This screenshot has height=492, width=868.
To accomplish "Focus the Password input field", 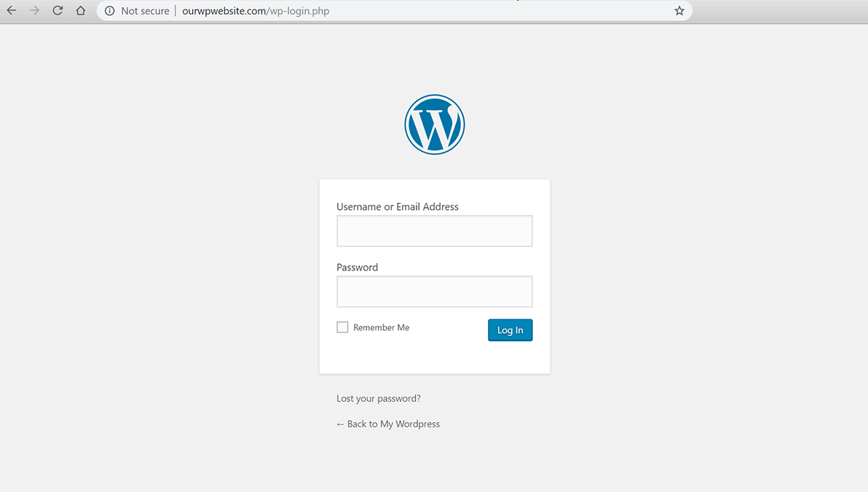I will click(435, 292).
